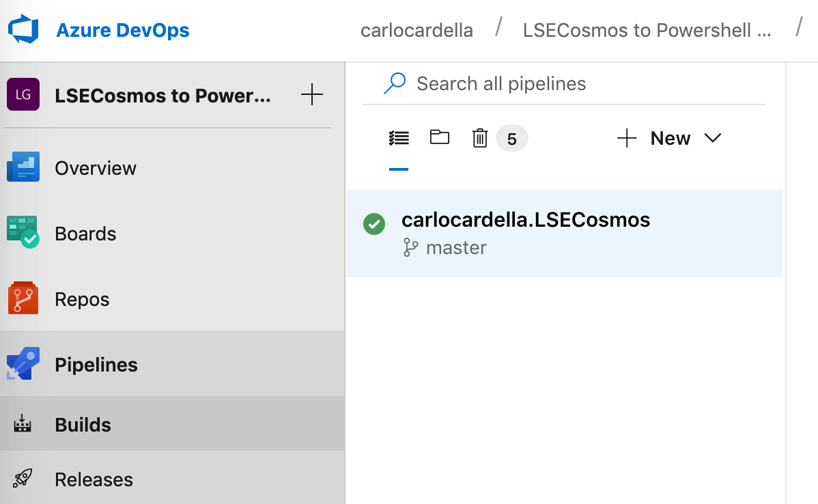Click the master branch label
This screenshot has height=504, width=818.
coord(456,247)
